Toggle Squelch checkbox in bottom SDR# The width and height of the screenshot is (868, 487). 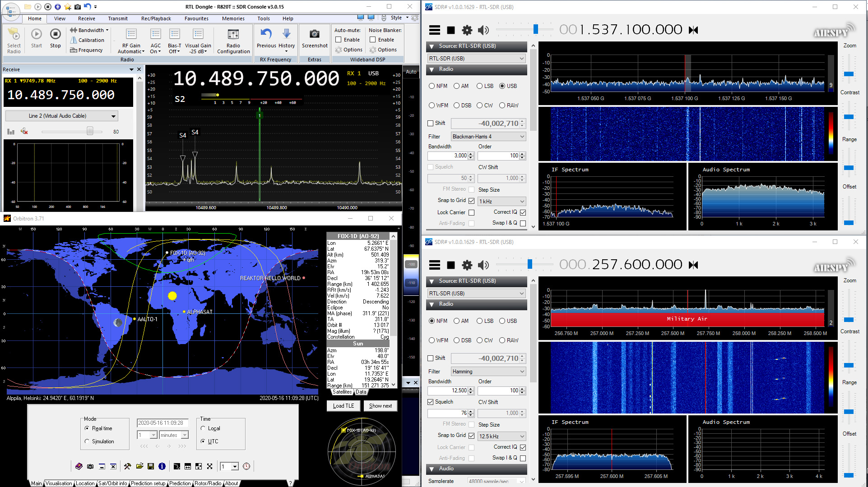click(x=430, y=402)
